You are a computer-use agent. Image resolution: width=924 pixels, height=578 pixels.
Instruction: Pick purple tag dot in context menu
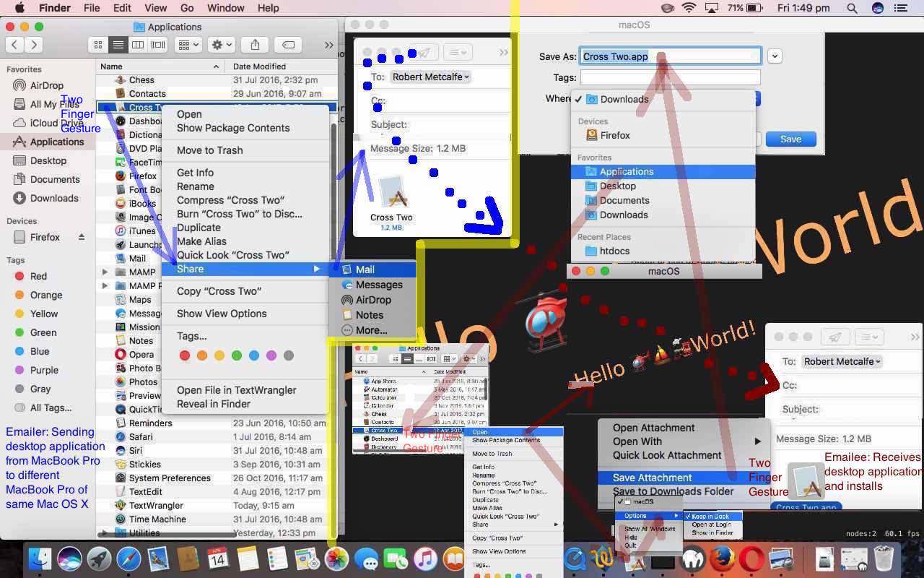pos(271,355)
